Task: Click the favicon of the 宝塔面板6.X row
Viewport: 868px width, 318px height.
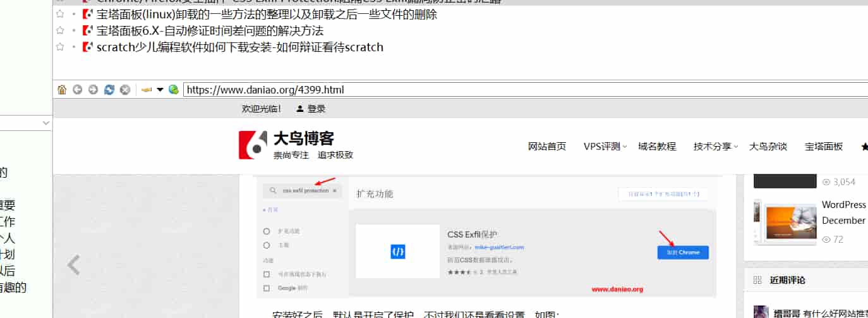Action: [x=88, y=30]
